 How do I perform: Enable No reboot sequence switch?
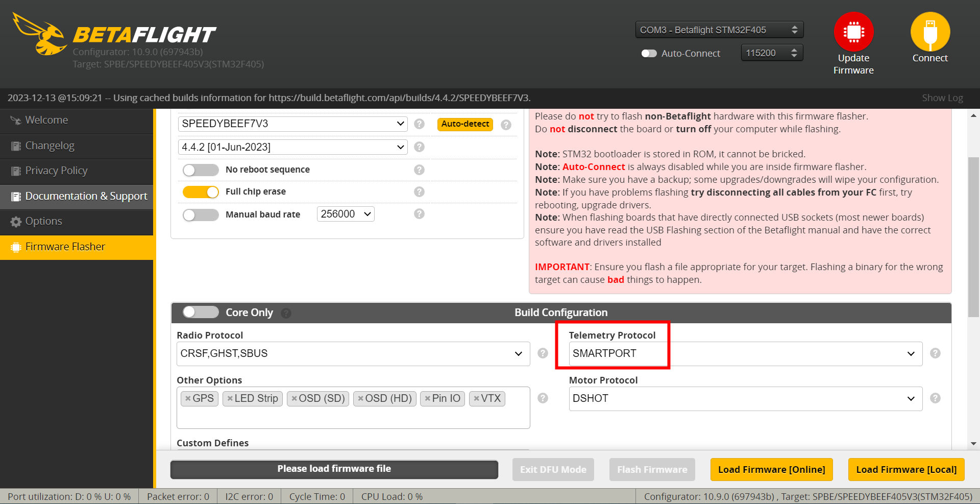pyautogui.click(x=201, y=170)
